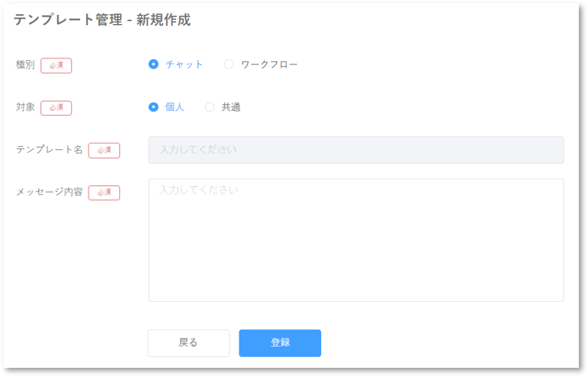The width and height of the screenshot is (588, 377).
Task: Click the ワークフロー option label text
Action: point(269,64)
